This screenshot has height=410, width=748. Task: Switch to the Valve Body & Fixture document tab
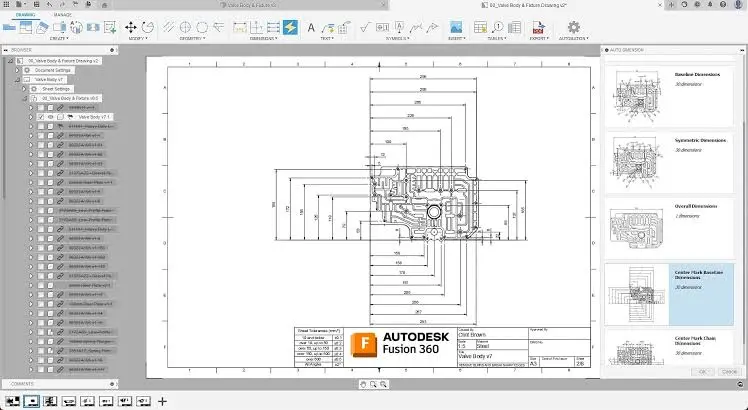[251, 5]
